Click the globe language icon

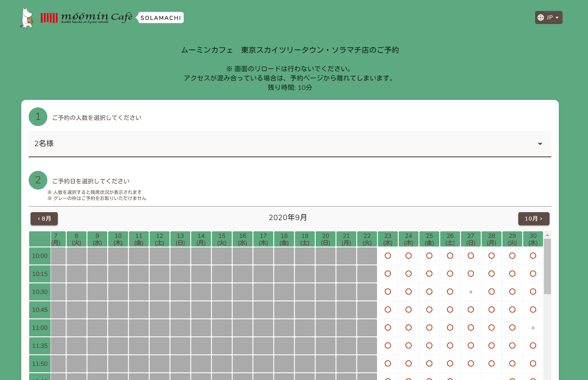541,18
